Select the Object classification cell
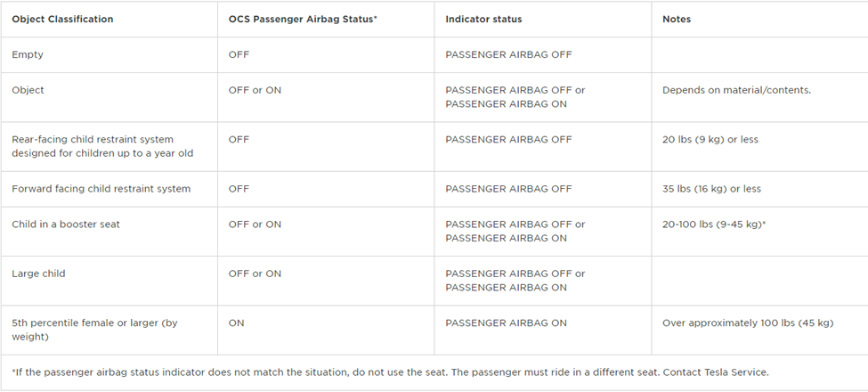The width and height of the screenshot is (868, 392). tap(28, 90)
